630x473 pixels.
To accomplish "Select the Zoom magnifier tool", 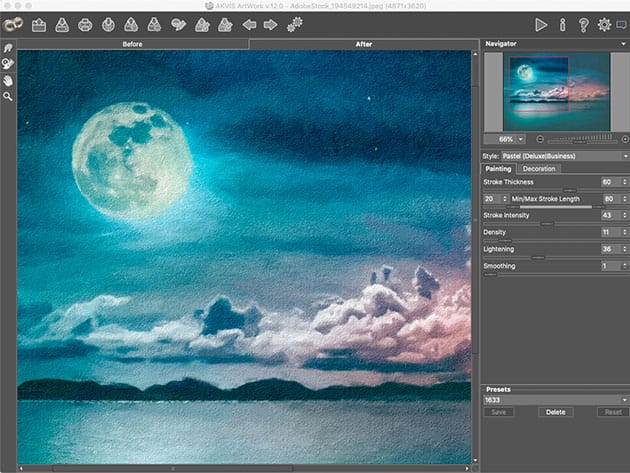I will pos(8,97).
